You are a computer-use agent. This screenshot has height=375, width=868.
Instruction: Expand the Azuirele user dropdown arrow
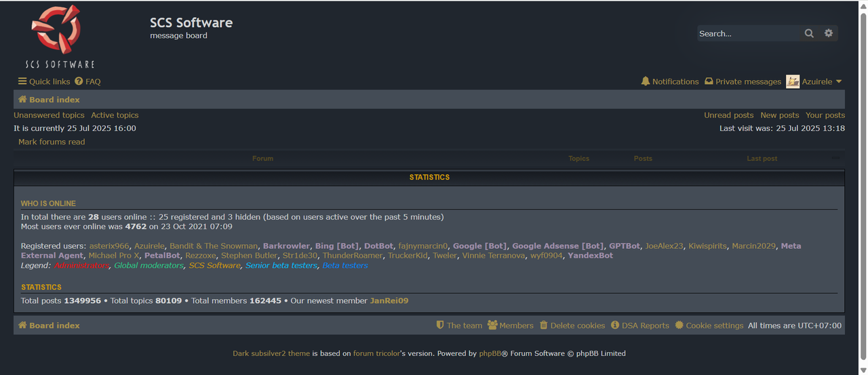(839, 81)
